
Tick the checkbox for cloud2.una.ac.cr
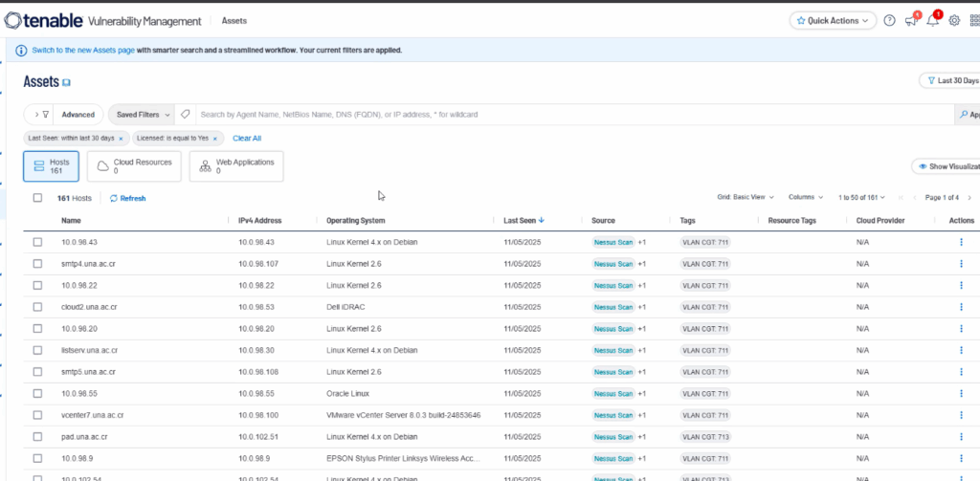click(37, 307)
